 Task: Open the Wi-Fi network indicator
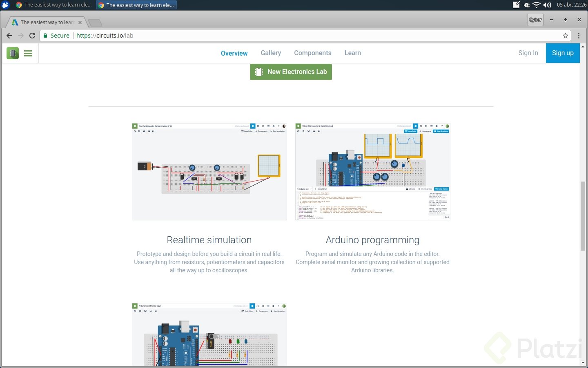(x=537, y=5)
